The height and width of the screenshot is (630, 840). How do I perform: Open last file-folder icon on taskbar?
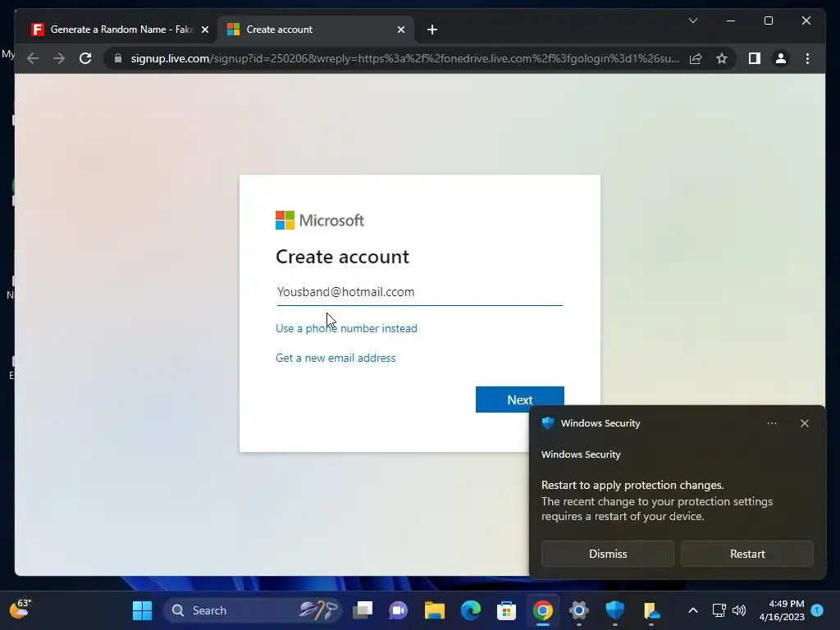[x=651, y=610]
